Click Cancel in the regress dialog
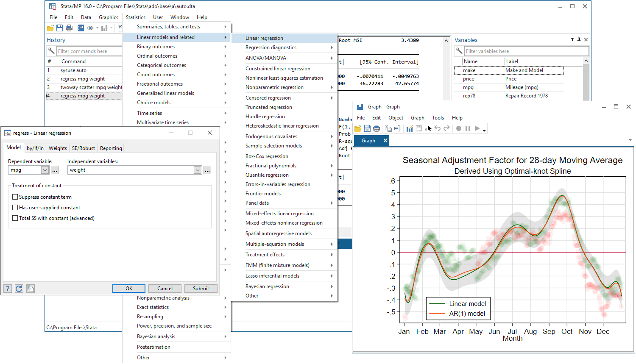Viewport: 636px width, 364px height. [x=165, y=289]
